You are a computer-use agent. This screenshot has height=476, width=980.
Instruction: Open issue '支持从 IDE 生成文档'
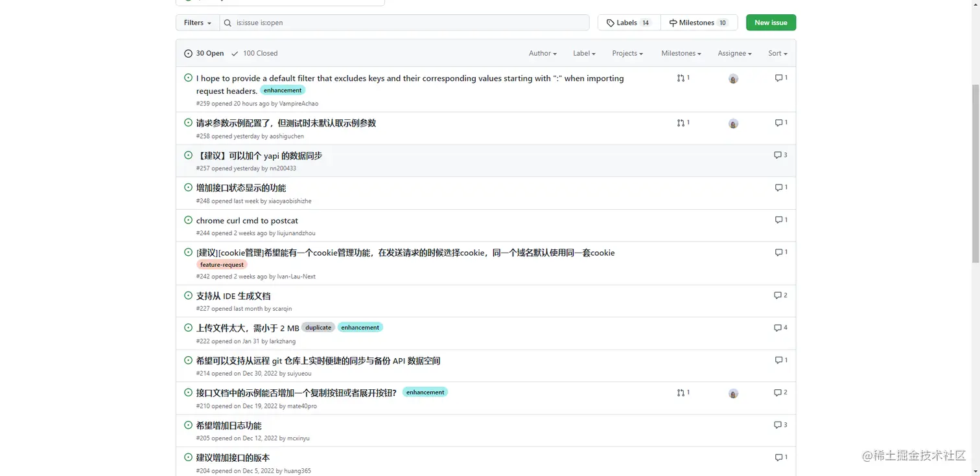click(x=233, y=296)
